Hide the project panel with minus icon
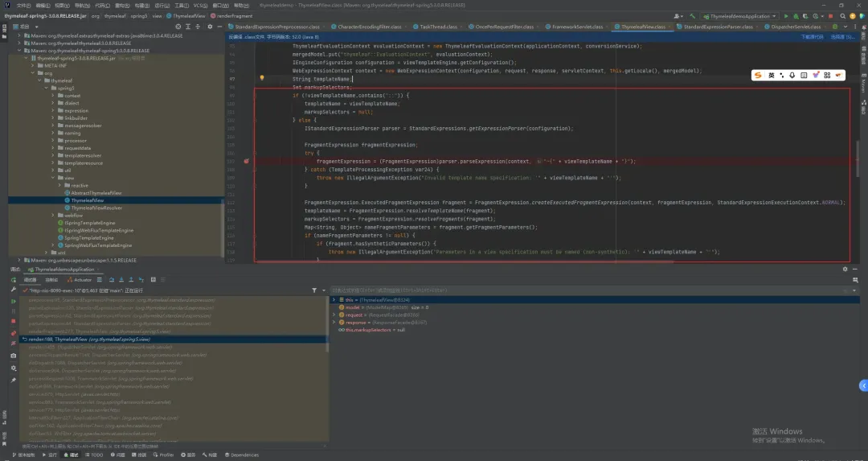The image size is (868, 461). pos(219,27)
